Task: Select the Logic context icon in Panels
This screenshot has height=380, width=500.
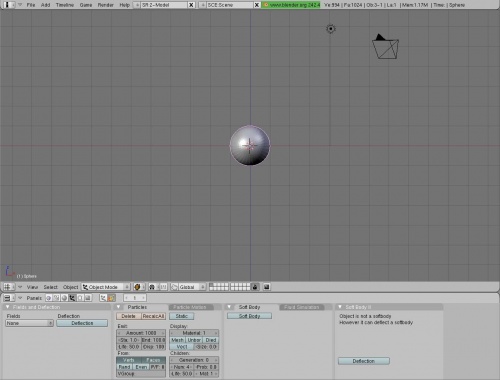Action: [49, 298]
